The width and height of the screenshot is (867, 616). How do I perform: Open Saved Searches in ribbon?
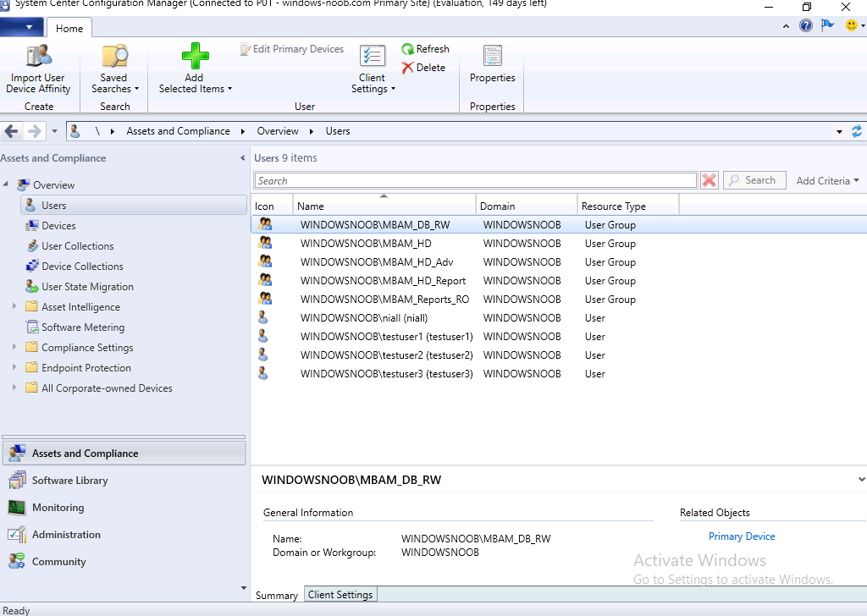[x=114, y=69]
